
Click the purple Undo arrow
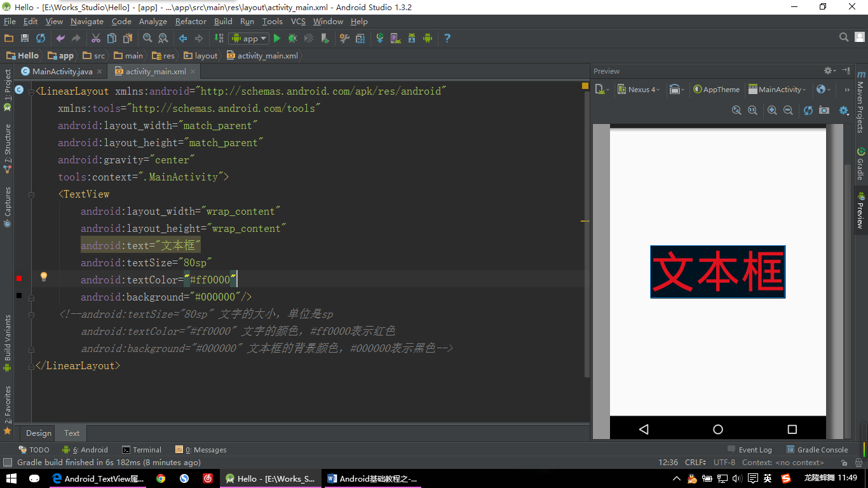coord(60,38)
